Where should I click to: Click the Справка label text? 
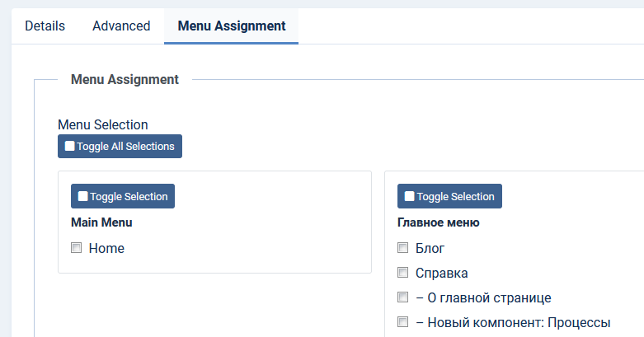441,273
